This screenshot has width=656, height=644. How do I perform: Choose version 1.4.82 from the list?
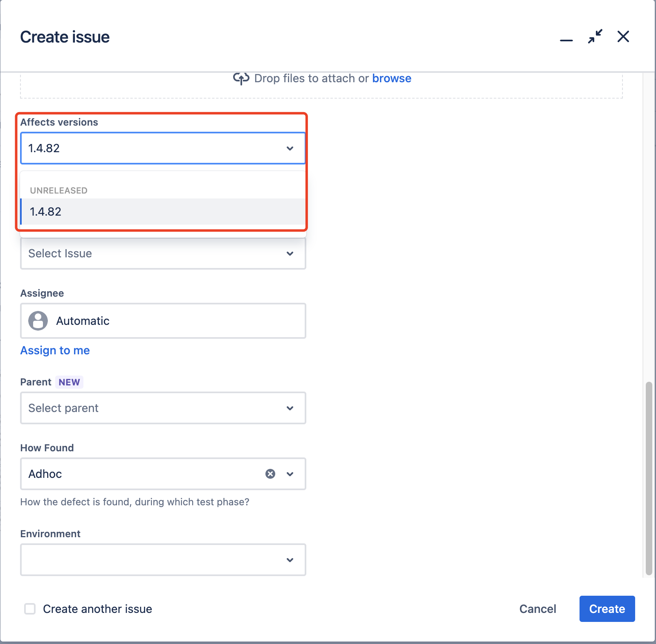163,212
